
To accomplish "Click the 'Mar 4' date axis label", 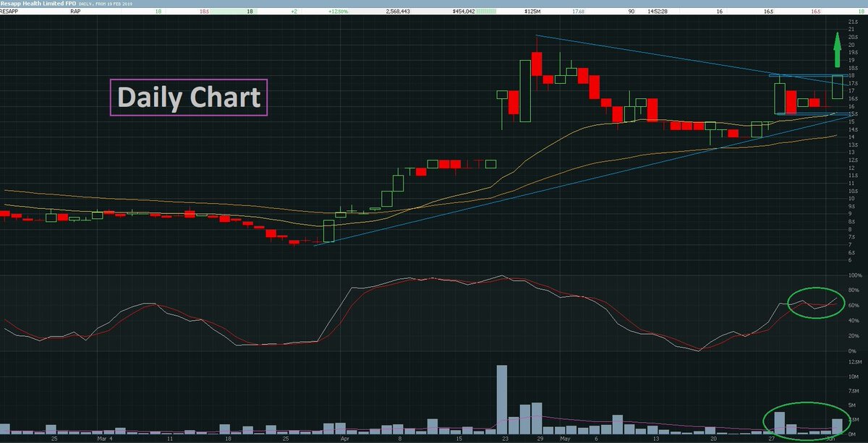I will 106,439.
